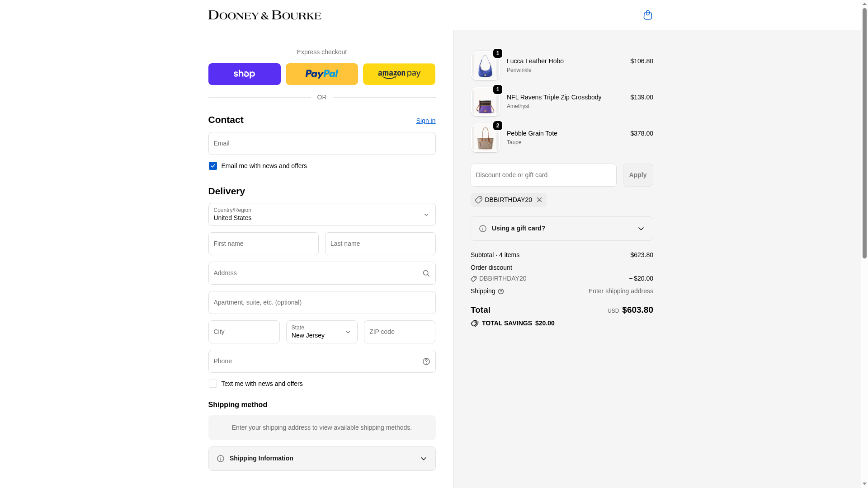This screenshot has width=868, height=488.
Task: Click the address search magnifier icon
Action: pos(426,273)
